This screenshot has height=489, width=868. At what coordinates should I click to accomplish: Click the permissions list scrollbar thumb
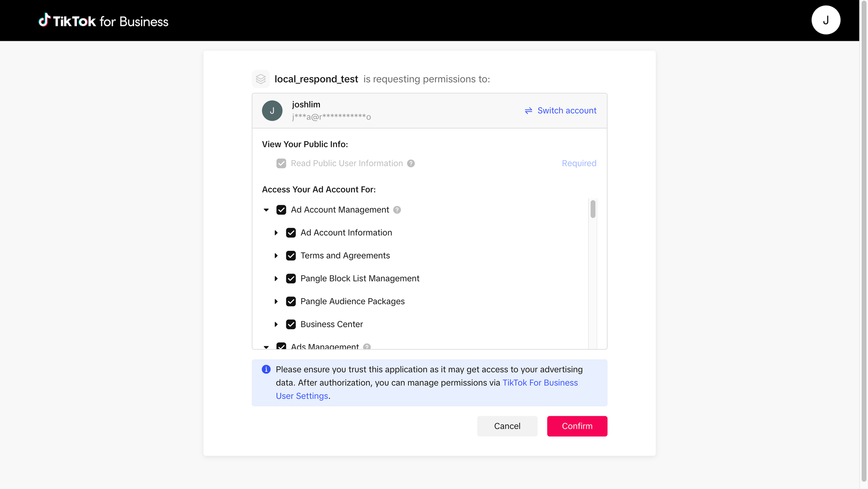[x=593, y=209]
